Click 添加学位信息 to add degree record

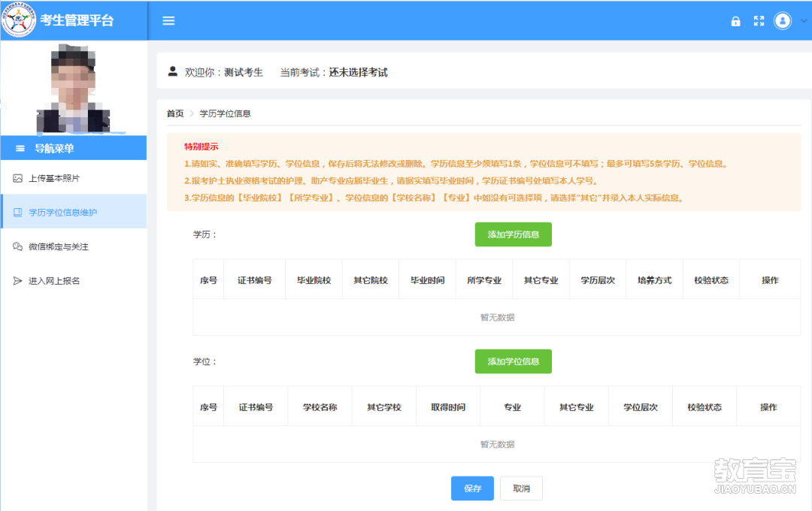tap(513, 361)
